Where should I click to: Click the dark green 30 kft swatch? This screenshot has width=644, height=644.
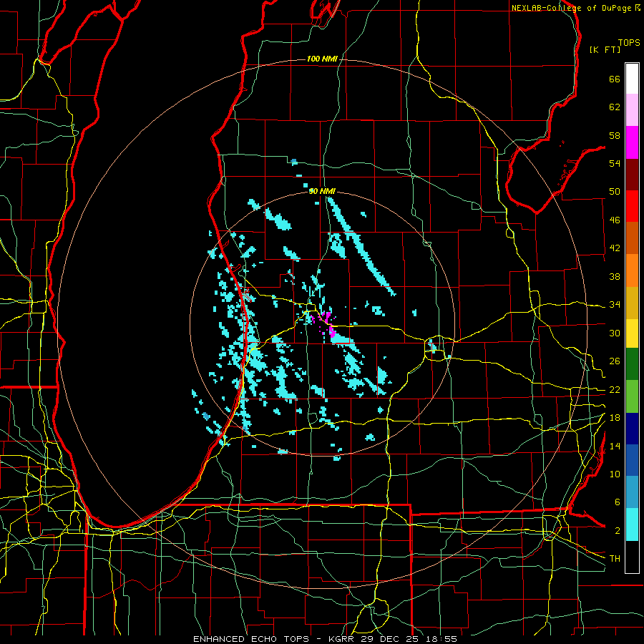(632, 364)
